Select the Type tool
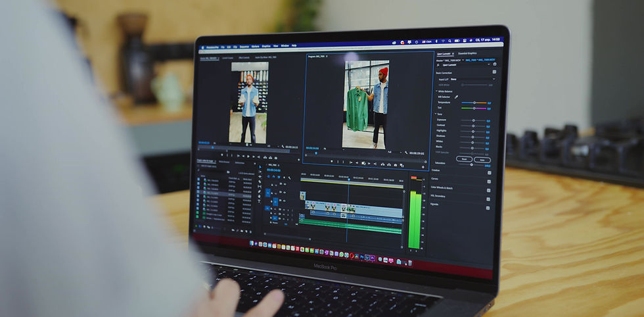 (259, 201)
